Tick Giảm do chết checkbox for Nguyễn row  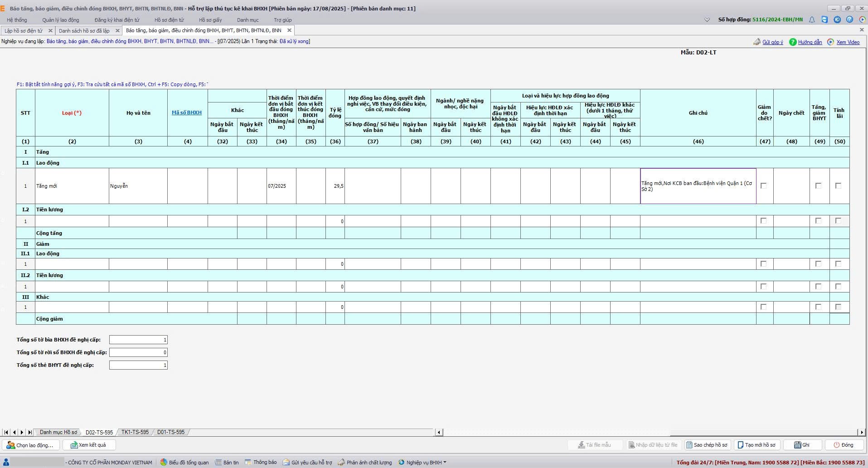coord(764,185)
